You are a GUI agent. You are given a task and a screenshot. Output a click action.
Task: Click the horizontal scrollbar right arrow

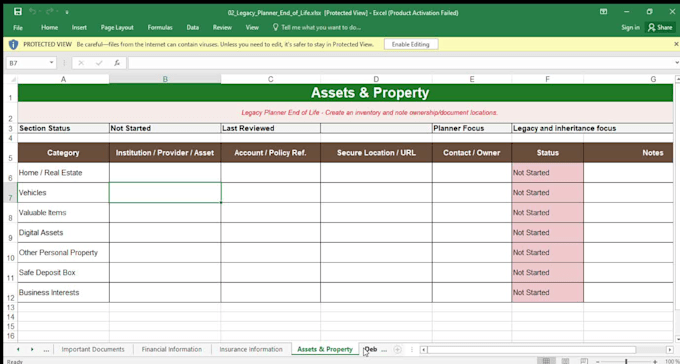click(x=670, y=349)
